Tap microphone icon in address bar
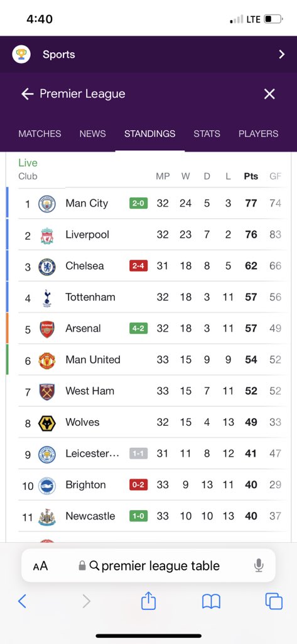Screen dimensions: 297x644 [259, 565]
